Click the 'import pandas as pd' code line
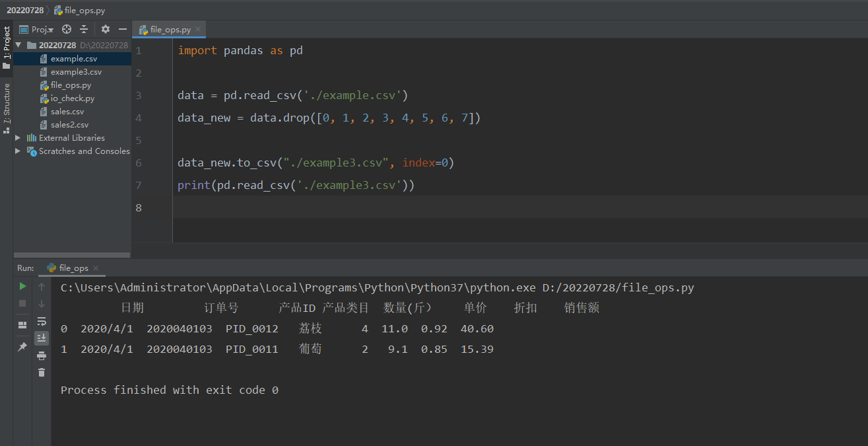The height and width of the screenshot is (446, 868). tap(240, 50)
